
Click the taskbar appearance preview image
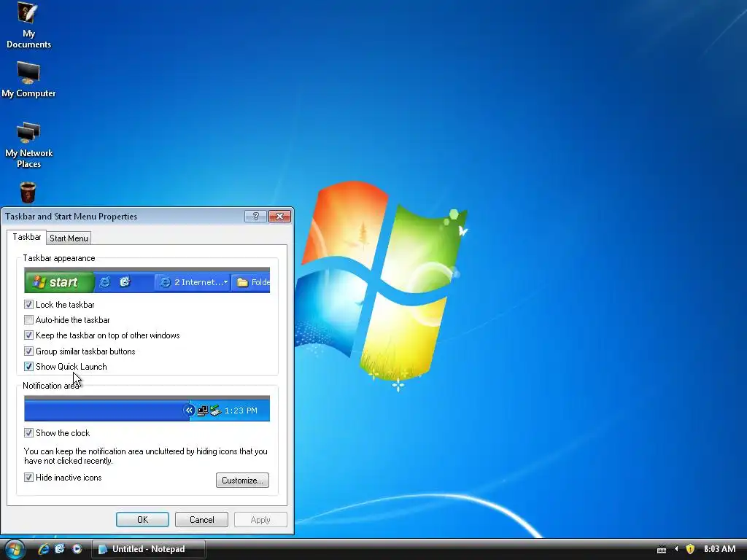(x=147, y=280)
